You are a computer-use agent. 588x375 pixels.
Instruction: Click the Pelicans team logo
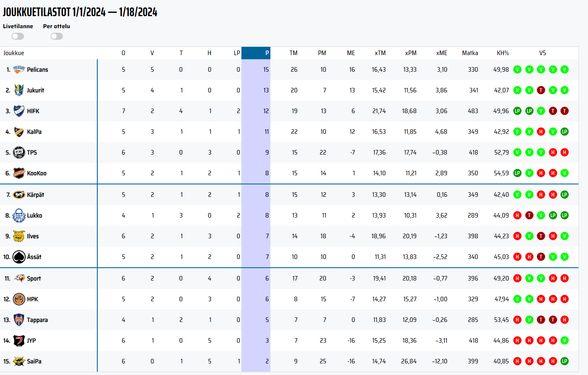(x=19, y=70)
